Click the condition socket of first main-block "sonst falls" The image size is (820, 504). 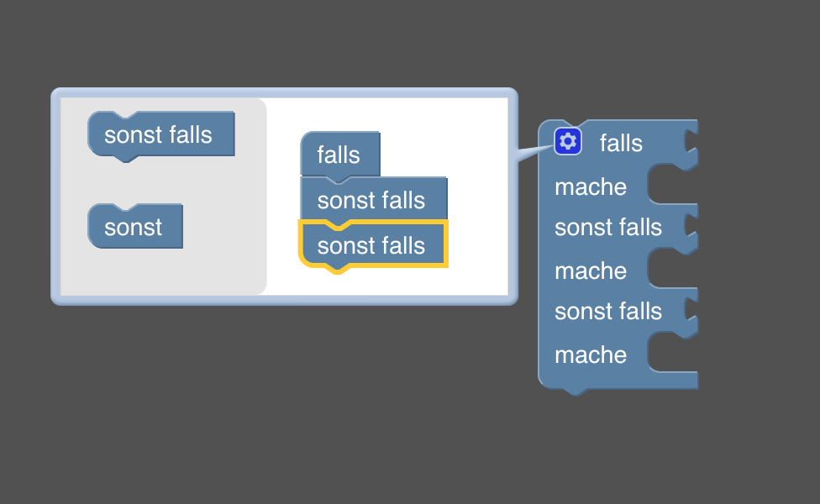(692, 228)
